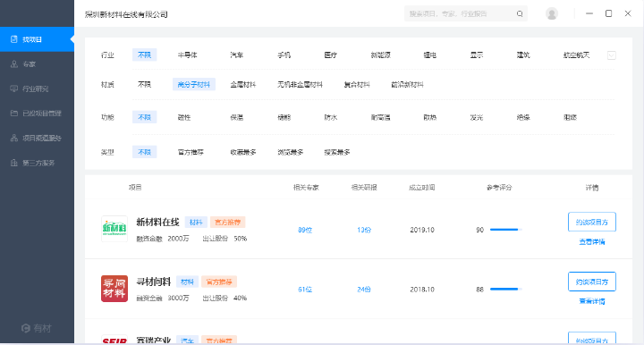Choose 锂电 in the industry row
Viewport: 644px width, 345px height.
pos(429,55)
